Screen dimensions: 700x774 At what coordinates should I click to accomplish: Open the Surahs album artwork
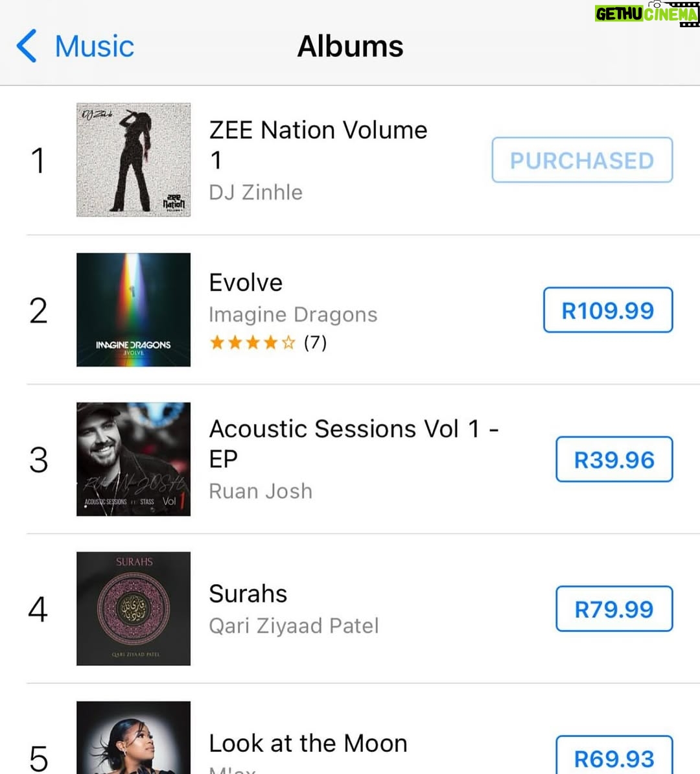(134, 609)
